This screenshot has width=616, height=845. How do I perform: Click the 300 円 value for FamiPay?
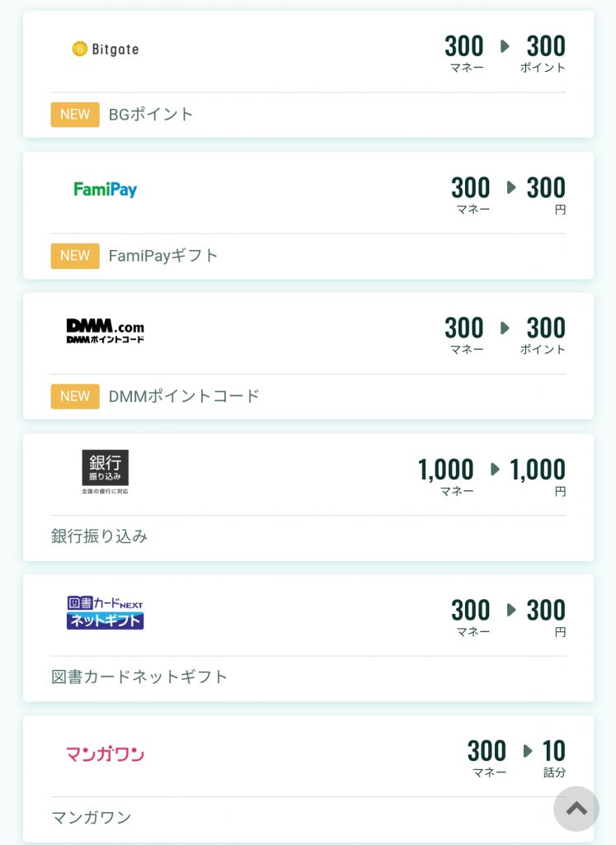[546, 195]
